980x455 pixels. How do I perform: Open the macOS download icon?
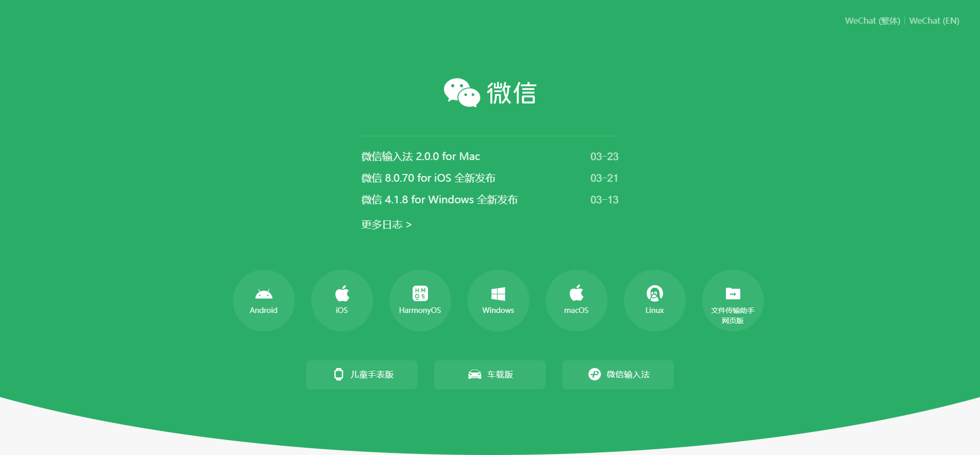(577, 301)
